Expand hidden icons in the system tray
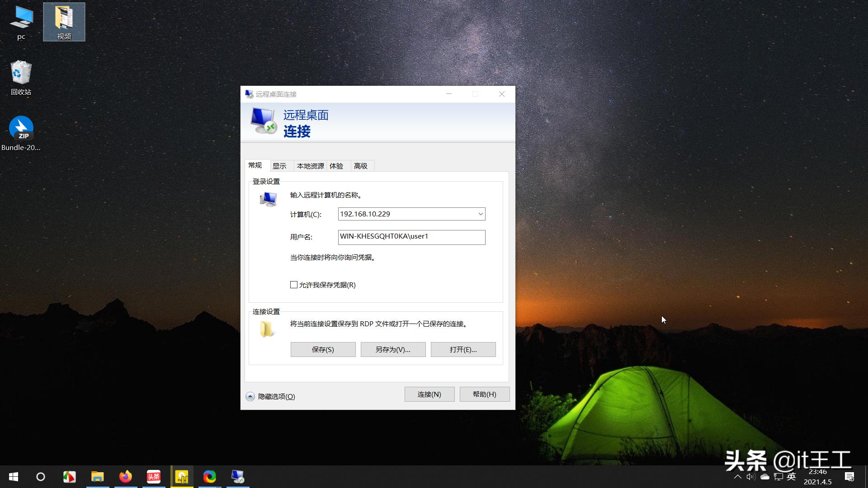This screenshot has width=868, height=488. tap(737, 476)
